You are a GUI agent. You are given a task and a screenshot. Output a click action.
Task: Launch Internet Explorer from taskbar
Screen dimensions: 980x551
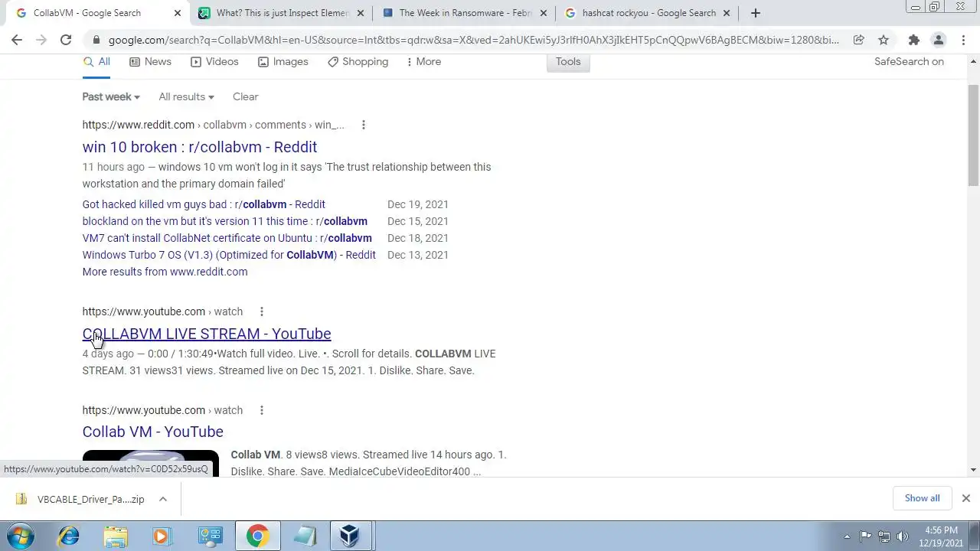69,536
